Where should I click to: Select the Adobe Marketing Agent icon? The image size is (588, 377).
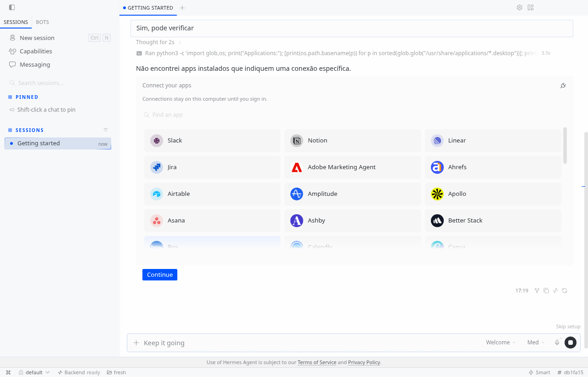(297, 167)
